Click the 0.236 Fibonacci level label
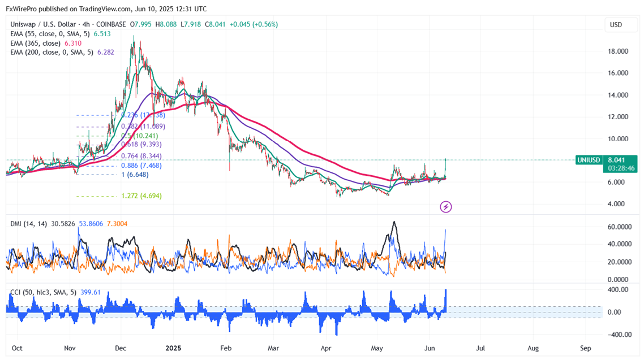The width and height of the screenshot is (644, 360). pos(143,115)
